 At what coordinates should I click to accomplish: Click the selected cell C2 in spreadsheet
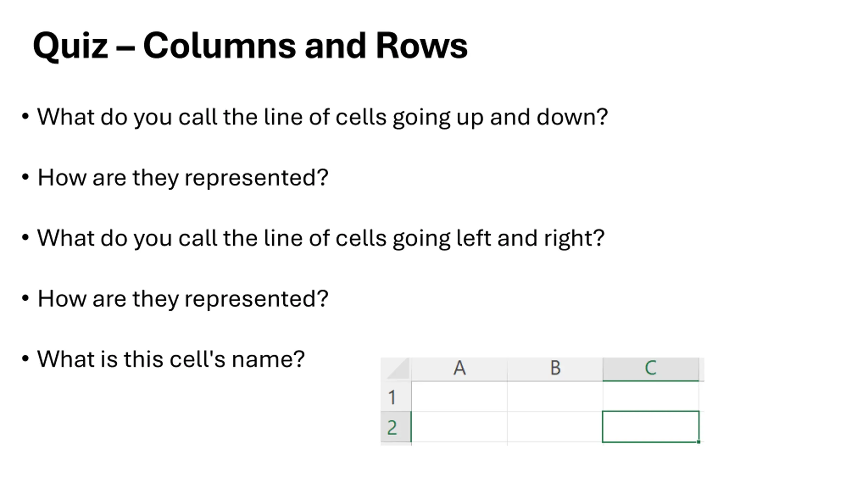click(651, 427)
